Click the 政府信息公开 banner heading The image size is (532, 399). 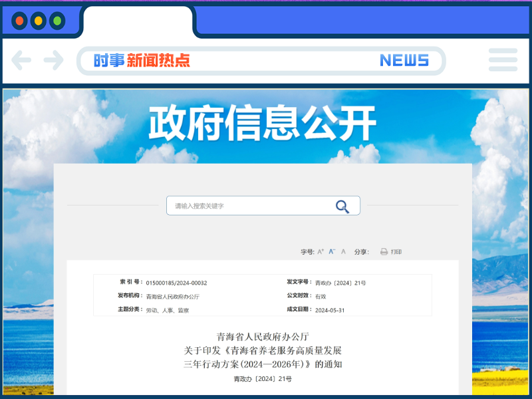(262, 124)
